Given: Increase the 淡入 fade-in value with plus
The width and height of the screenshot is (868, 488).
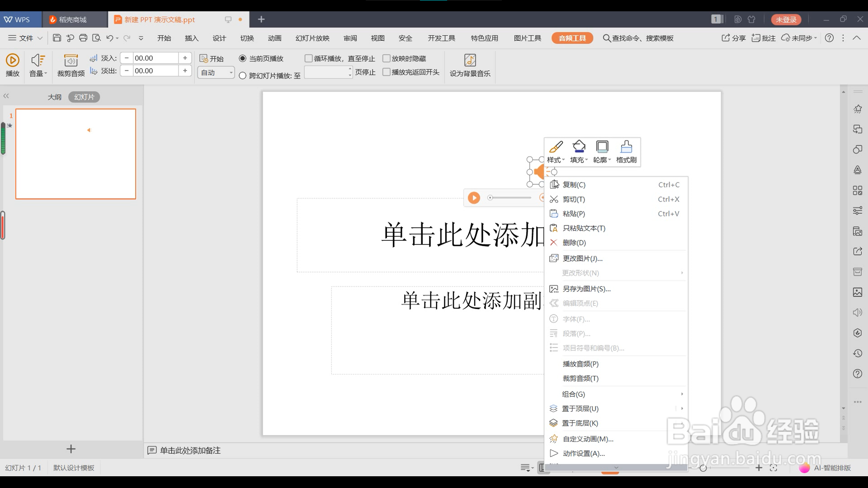Looking at the screenshot, I should (185, 58).
